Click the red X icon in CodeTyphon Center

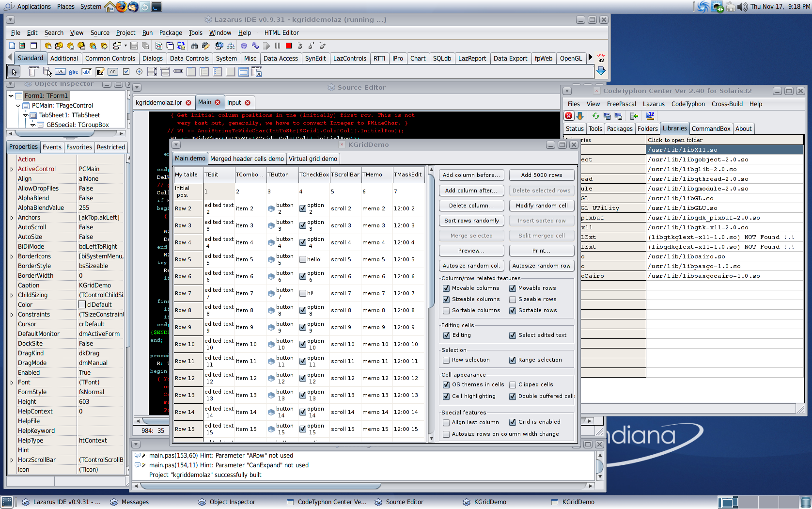pyautogui.click(x=569, y=116)
